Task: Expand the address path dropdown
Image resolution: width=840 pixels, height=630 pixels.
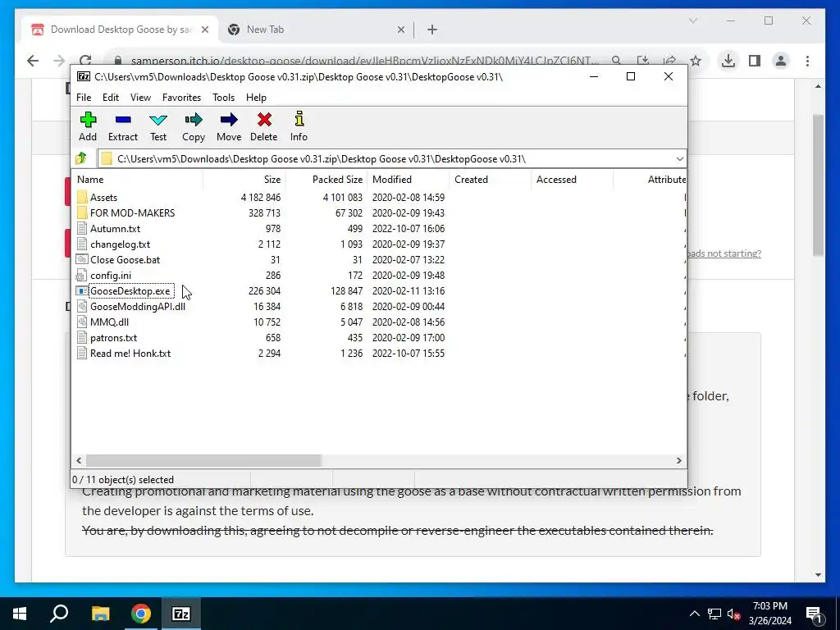Action: point(679,158)
